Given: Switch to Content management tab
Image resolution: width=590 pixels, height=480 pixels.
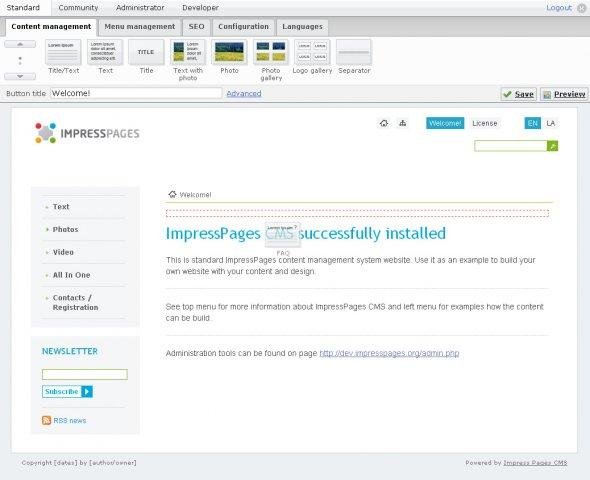Looking at the screenshot, I should (x=51, y=27).
